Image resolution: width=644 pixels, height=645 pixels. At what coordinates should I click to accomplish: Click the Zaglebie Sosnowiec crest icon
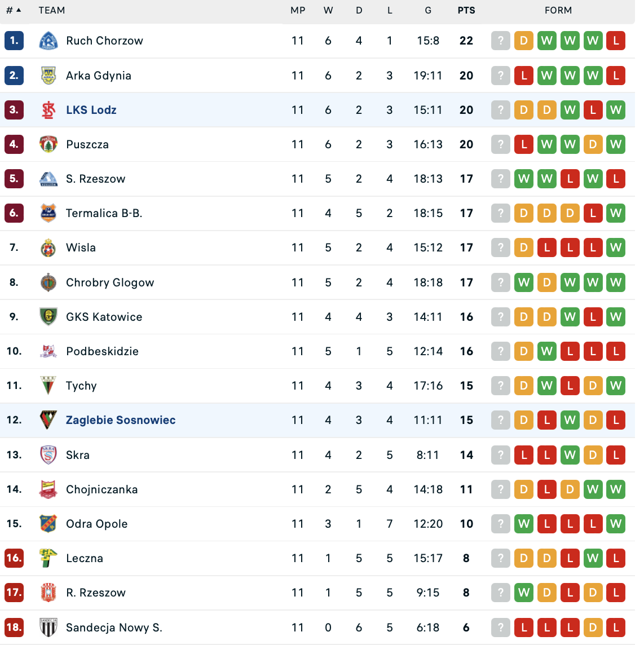48,420
